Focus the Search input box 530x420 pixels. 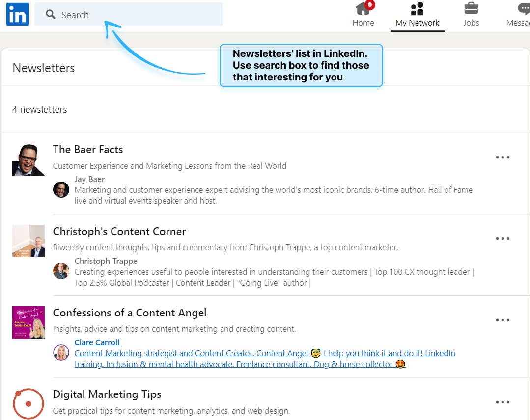click(129, 14)
